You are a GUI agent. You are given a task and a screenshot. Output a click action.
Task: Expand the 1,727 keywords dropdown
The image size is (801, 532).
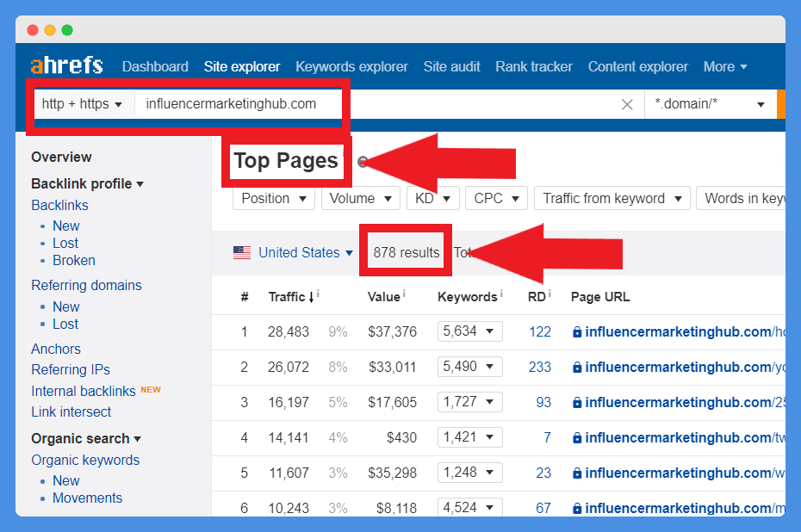[470, 402]
